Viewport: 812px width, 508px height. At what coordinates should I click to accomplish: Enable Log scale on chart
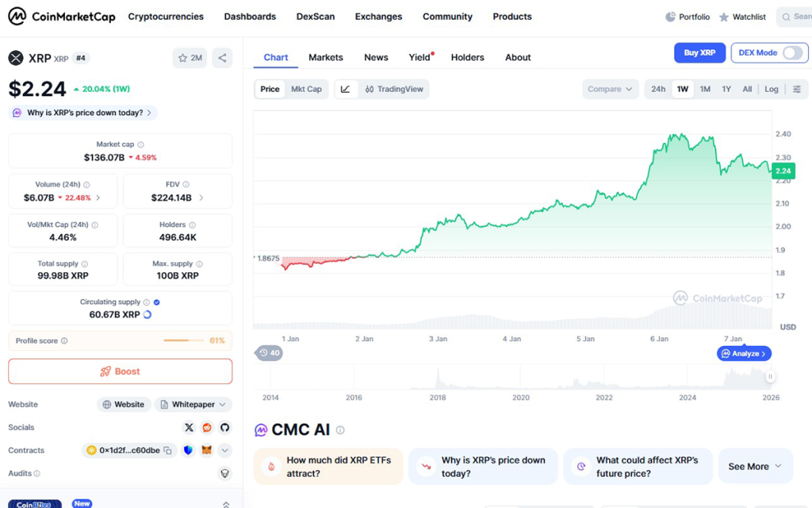pos(772,89)
